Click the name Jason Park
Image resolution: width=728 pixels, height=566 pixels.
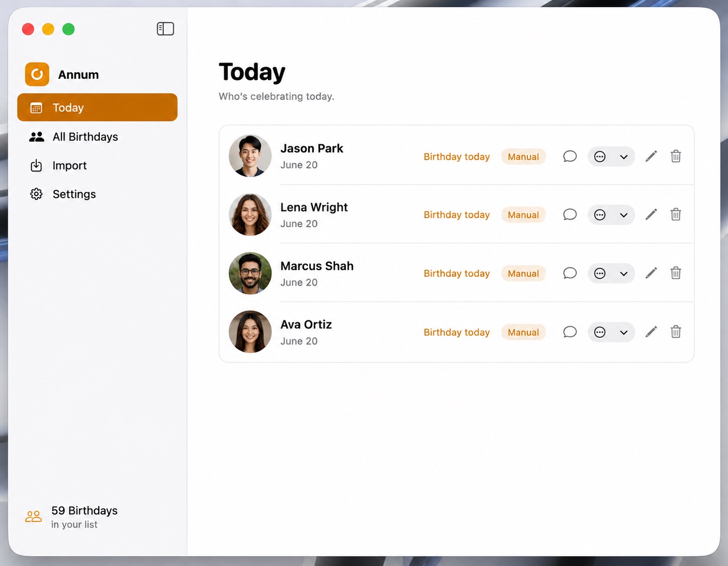(x=312, y=148)
